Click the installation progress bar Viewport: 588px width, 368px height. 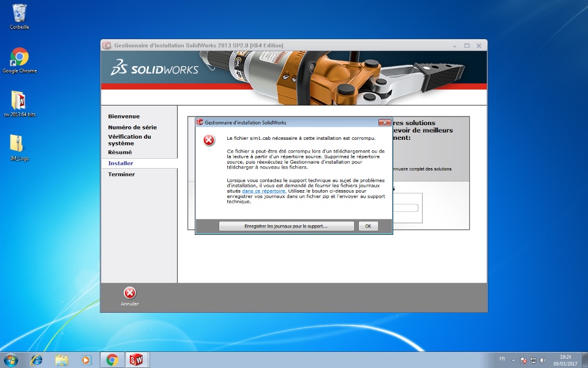pos(405,208)
